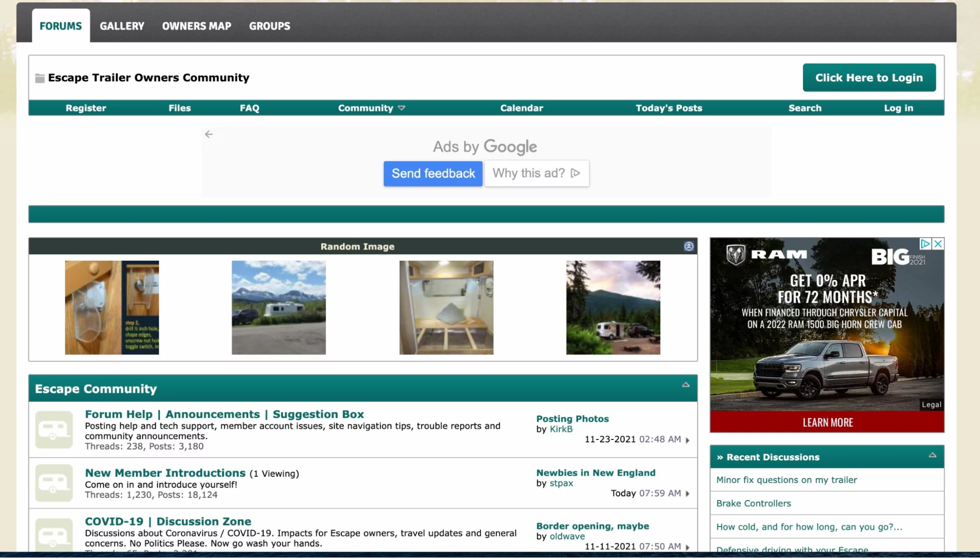Screen dimensions: 980x558
Task: Click the New Member Introductions forum link
Action: tap(164, 472)
